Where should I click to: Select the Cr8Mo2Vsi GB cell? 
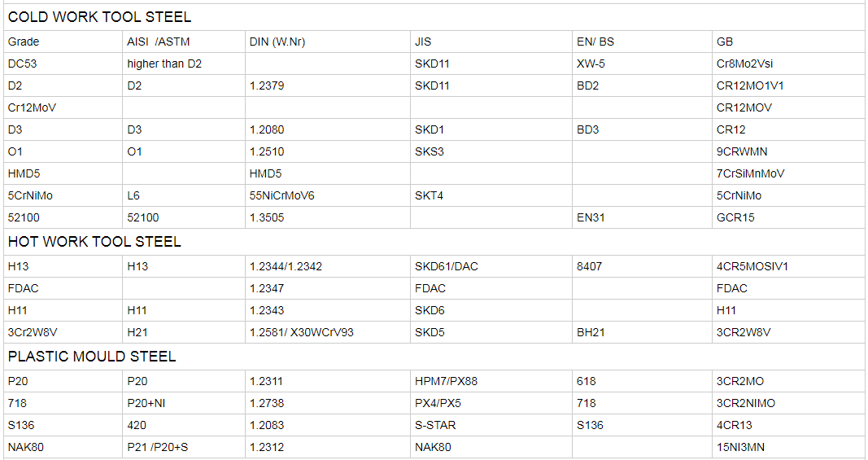(744, 64)
